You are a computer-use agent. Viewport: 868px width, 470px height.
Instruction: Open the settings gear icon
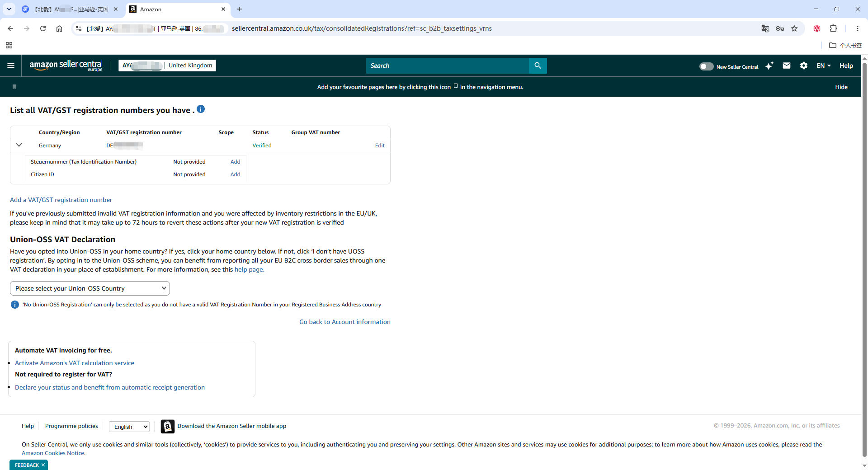click(803, 66)
